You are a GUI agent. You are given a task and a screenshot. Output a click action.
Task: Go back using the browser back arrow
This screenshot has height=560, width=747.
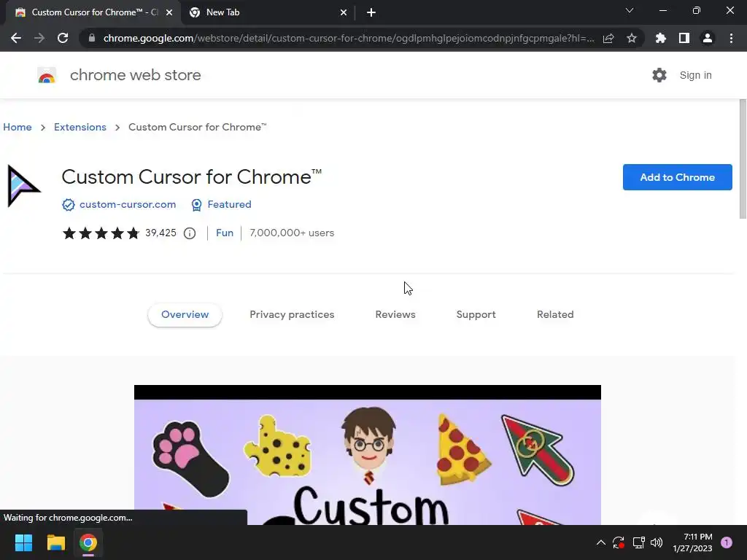click(16, 38)
